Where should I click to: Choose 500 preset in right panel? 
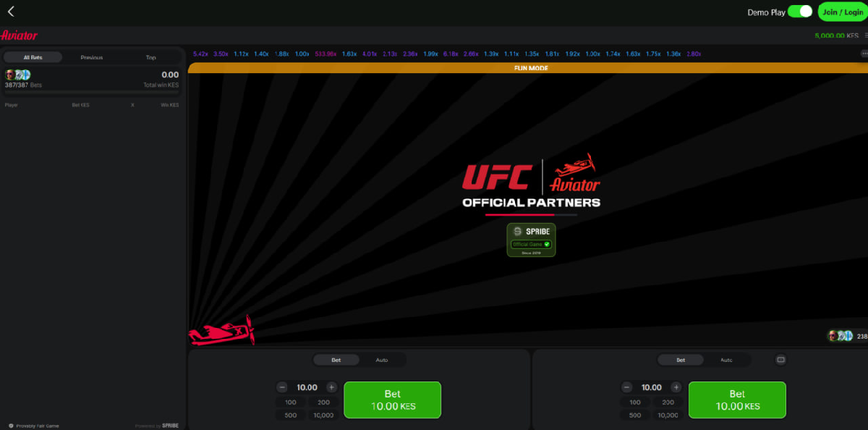coord(634,416)
